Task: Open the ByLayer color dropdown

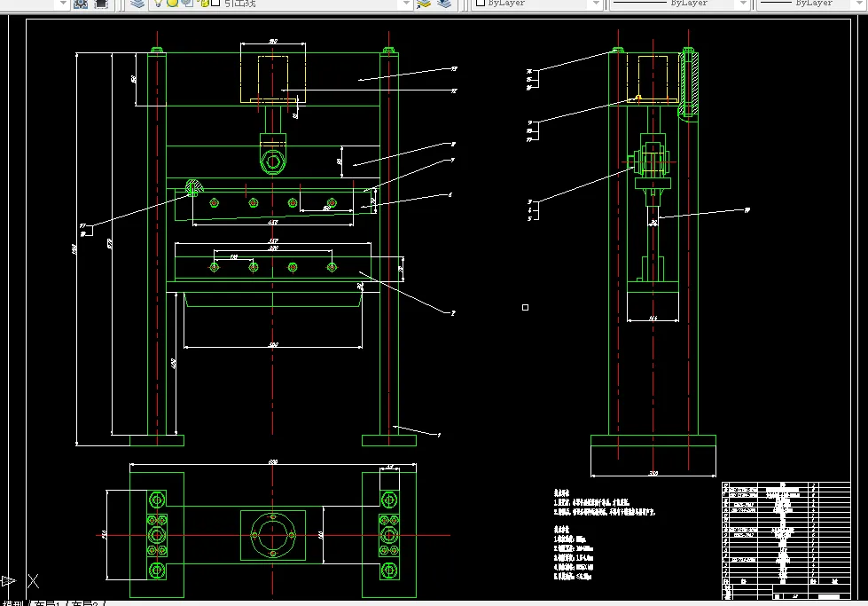Action: coord(536,4)
